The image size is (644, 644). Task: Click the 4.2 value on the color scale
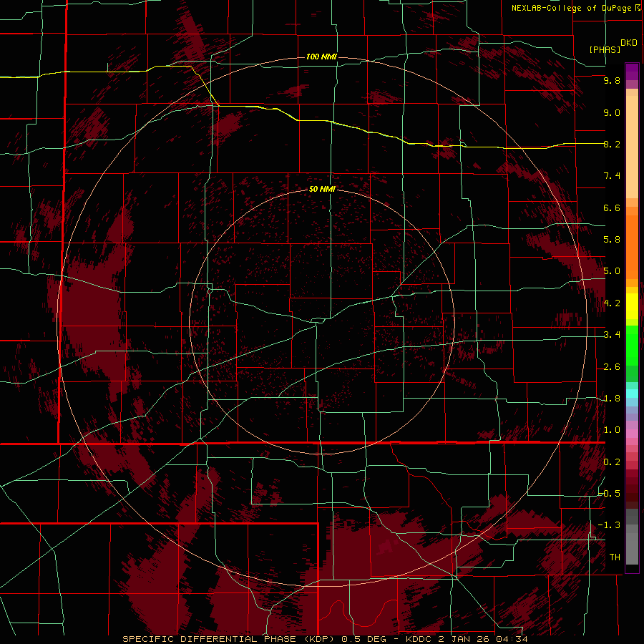click(612, 303)
